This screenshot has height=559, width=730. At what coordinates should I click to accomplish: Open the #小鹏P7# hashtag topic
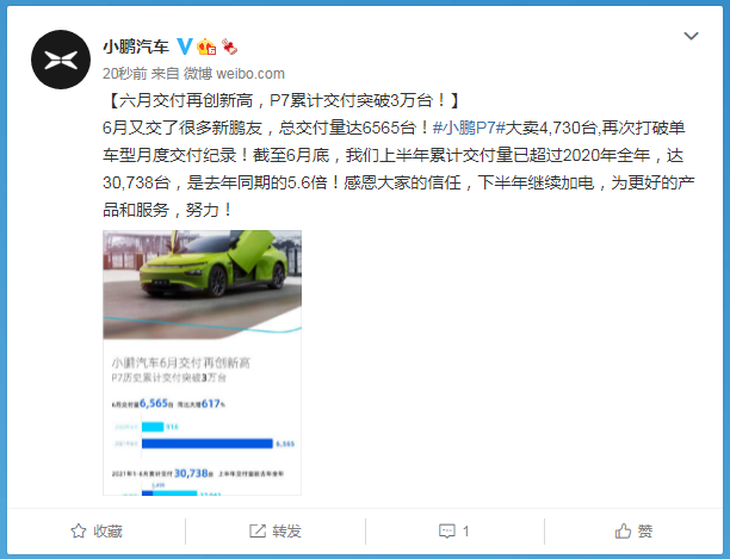468,128
